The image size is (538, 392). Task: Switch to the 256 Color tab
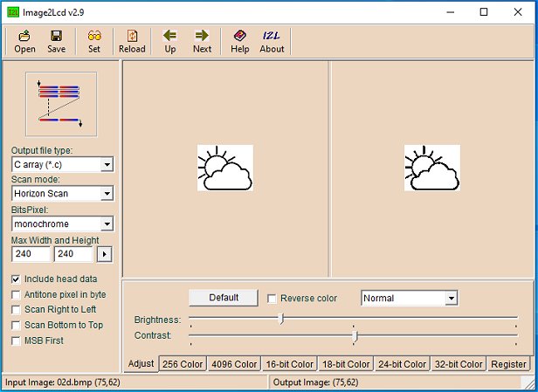coord(183,364)
